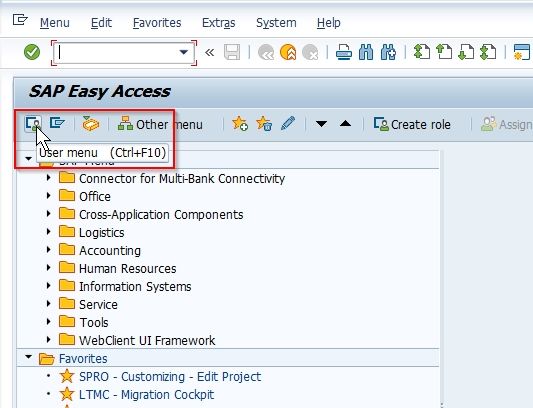
Task: Expand the Office folder node
Action: point(49,196)
